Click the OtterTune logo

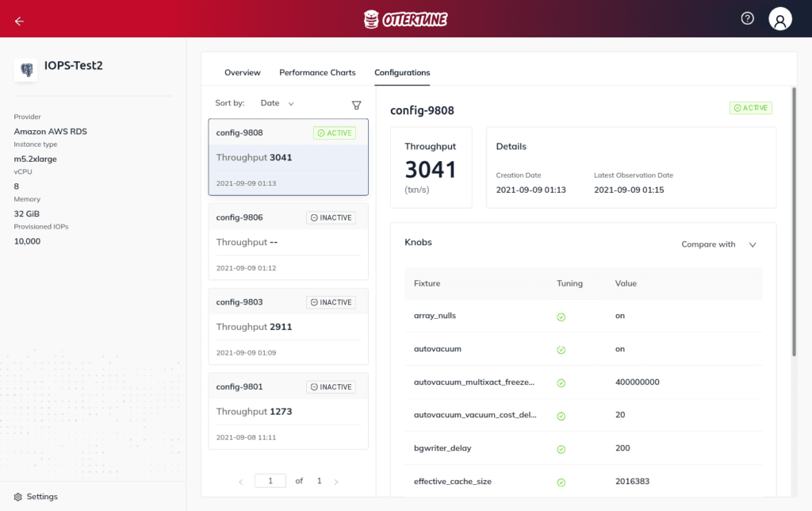tap(405, 19)
